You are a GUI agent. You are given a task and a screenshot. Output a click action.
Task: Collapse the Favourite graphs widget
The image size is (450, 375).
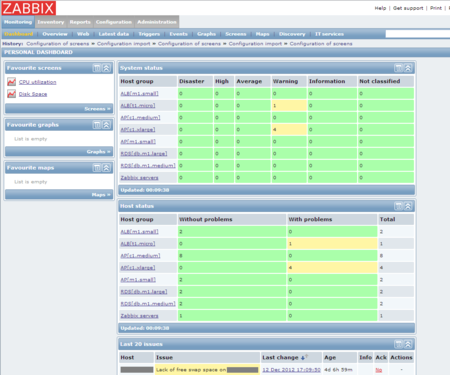(106, 125)
